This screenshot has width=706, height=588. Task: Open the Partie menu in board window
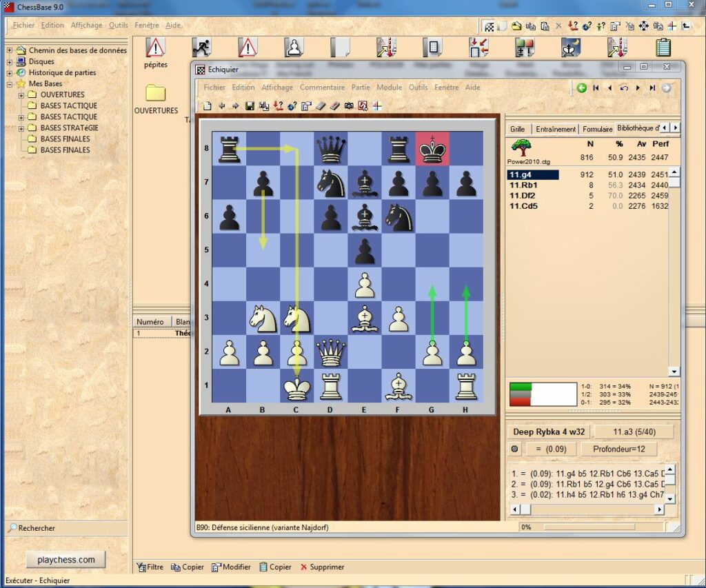pyautogui.click(x=361, y=88)
